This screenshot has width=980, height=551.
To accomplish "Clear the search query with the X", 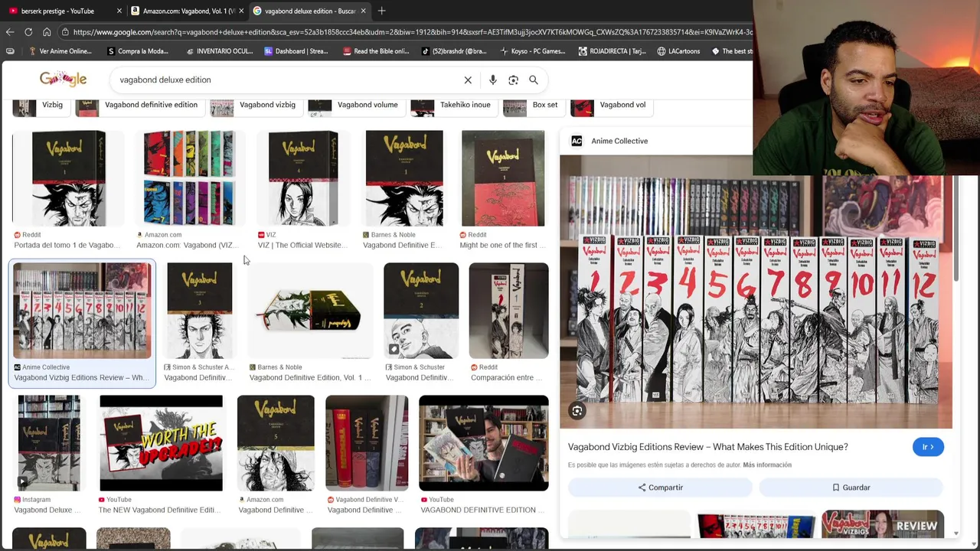I will pyautogui.click(x=468, y=80).
